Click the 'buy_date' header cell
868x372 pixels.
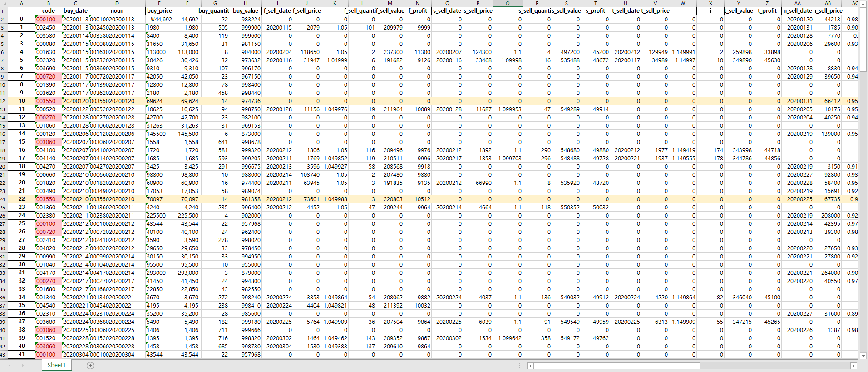tap(75, 11)
